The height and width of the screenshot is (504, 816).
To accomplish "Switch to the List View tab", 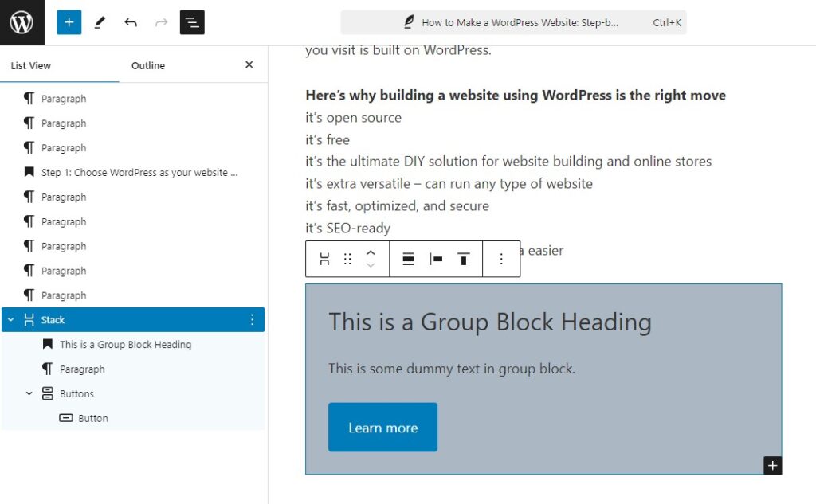I will [30, 65].
